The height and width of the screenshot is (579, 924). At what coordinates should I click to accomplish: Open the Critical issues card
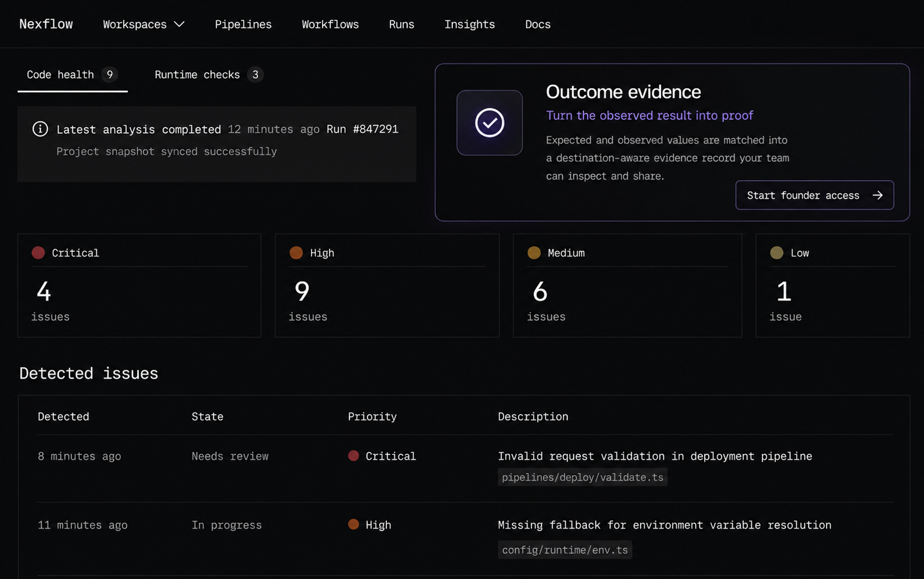pos(140,285)
